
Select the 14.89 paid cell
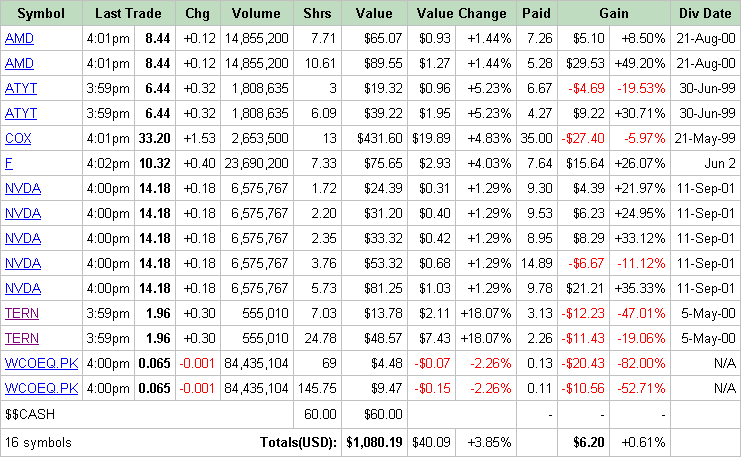[x=537, y=264]
